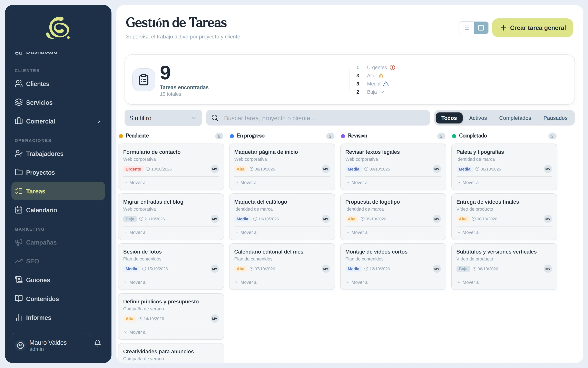The height and width of the screenshot is (368, 588).
Task: Open Mover a on Maqueta del catálogo
Action: pyautogui.click(x=246, y=232)
